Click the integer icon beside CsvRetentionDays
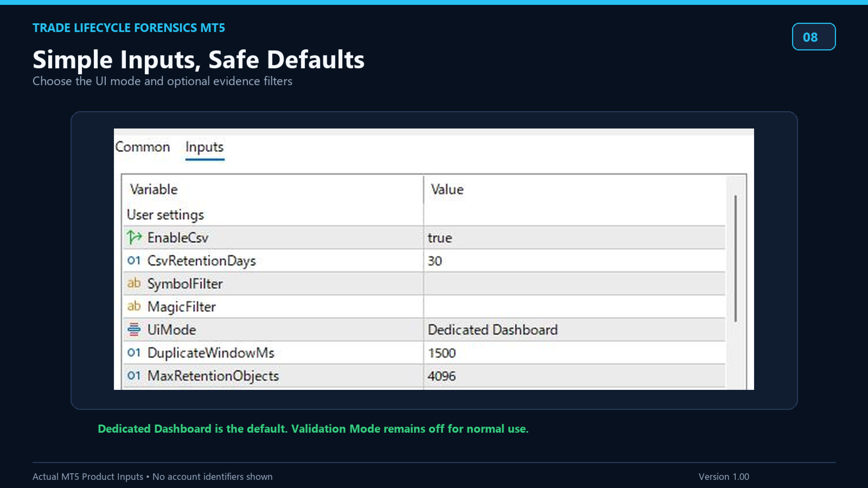The image size is (868, 488). [x=134, y=261]
